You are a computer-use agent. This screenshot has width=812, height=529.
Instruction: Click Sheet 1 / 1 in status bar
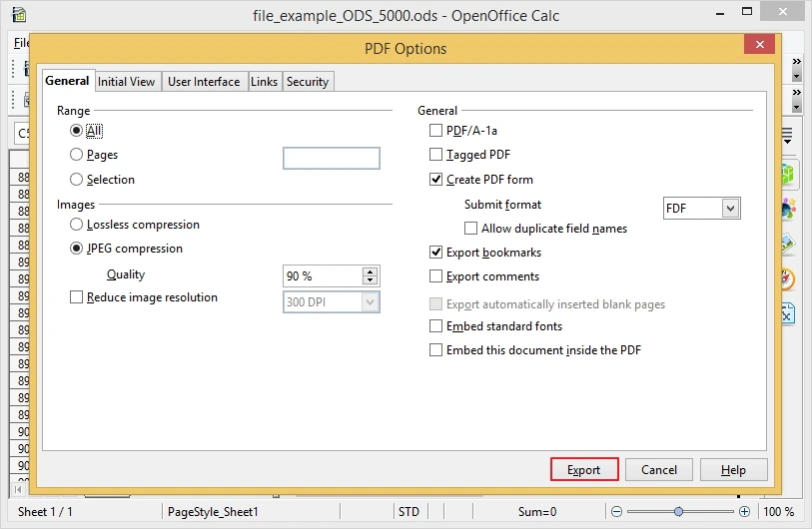tap(45, 511)
